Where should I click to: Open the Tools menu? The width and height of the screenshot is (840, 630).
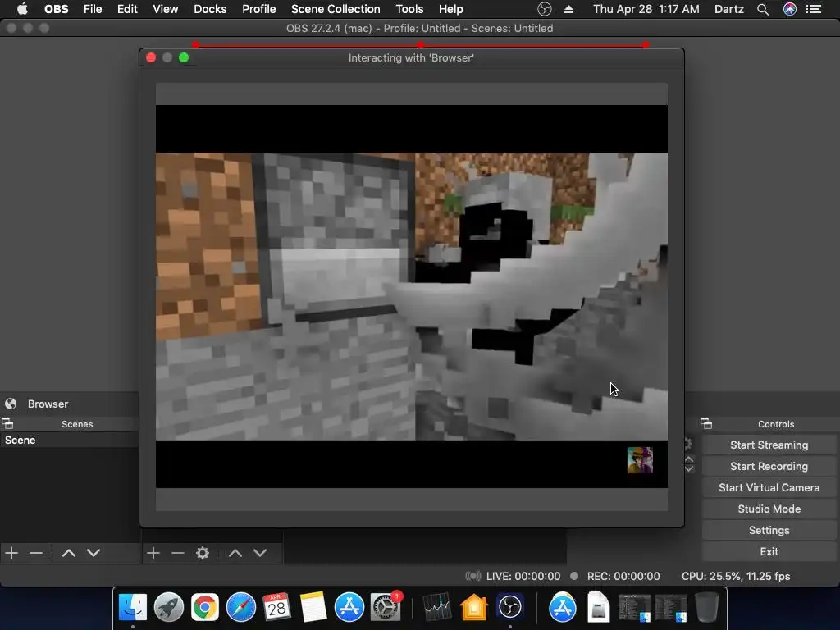click(x=409, y=9)
